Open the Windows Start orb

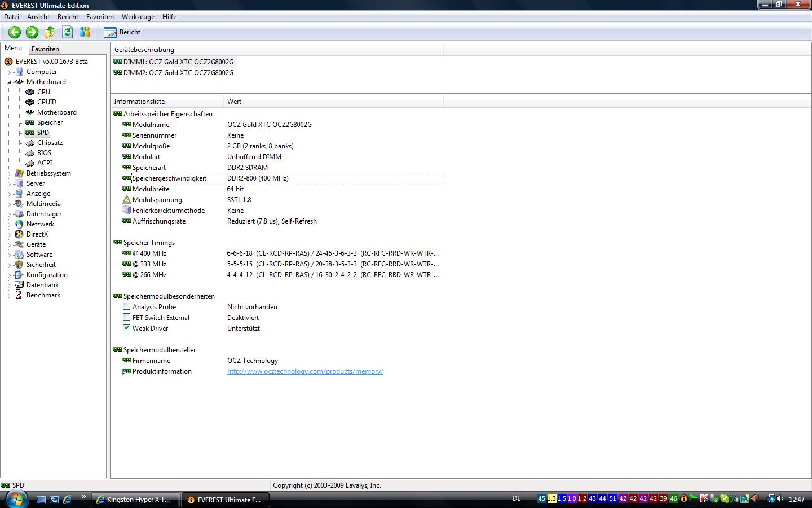click(15, 499)
